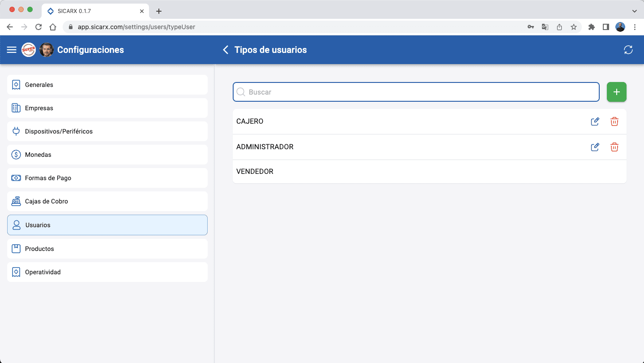Focus the Buscar search field
The width and height of the screenshot is (644, 363).
click(x=416, y=92)
